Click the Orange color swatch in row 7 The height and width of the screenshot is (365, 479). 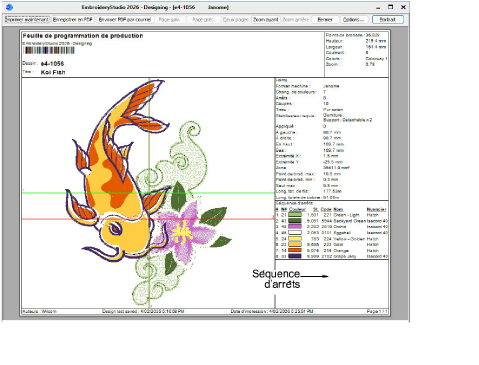(295, 250)
